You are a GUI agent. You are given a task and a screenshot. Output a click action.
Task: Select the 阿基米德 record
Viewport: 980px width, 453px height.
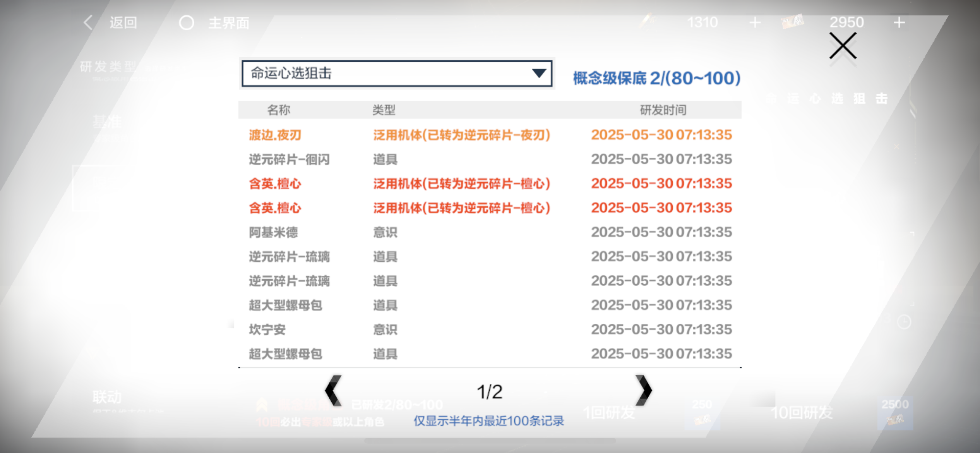(490, 232)
